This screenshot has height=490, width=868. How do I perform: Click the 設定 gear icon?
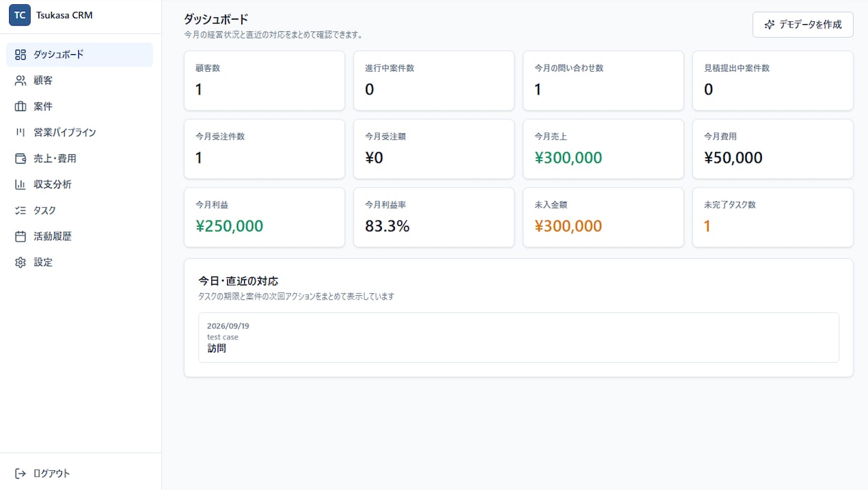pyautogui.click(x=21, y=262)
